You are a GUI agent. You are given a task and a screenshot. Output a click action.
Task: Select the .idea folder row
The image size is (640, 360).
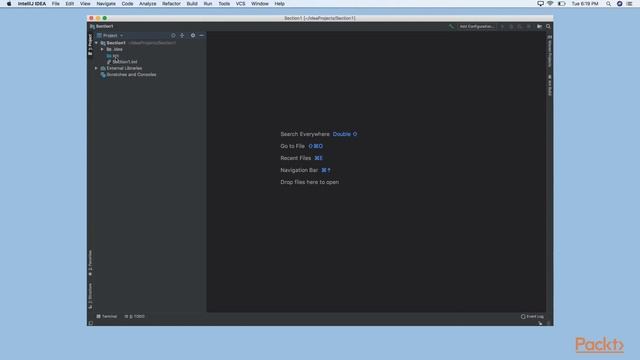[114, 49]
